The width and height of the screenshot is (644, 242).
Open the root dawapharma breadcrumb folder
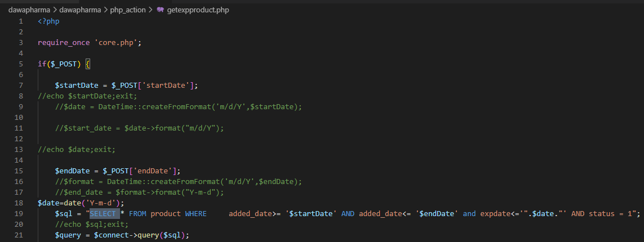click(28, 10)
